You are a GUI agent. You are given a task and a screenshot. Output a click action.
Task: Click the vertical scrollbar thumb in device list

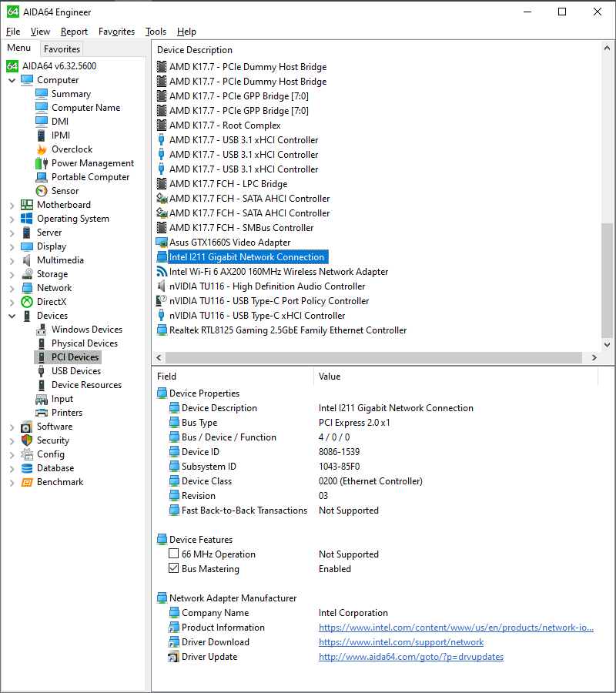coord(608,280)
